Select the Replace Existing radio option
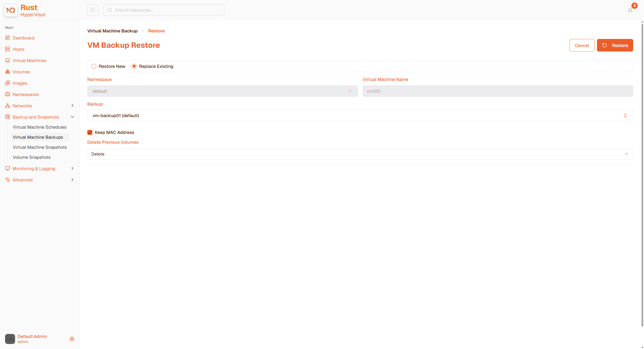 point(134,66)
